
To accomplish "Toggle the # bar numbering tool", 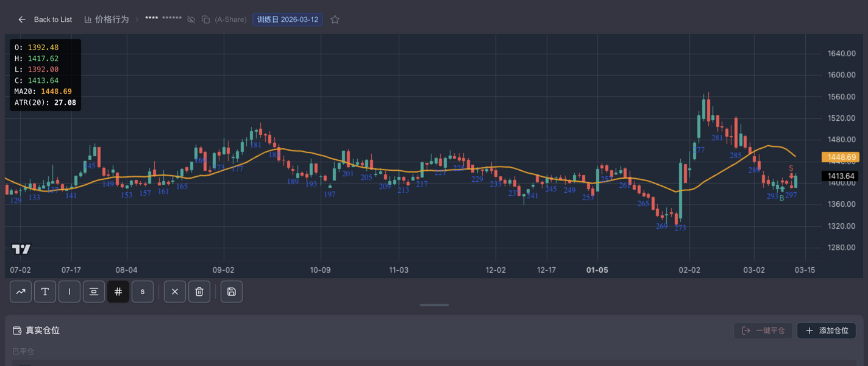I will click(x=118, y=292).
